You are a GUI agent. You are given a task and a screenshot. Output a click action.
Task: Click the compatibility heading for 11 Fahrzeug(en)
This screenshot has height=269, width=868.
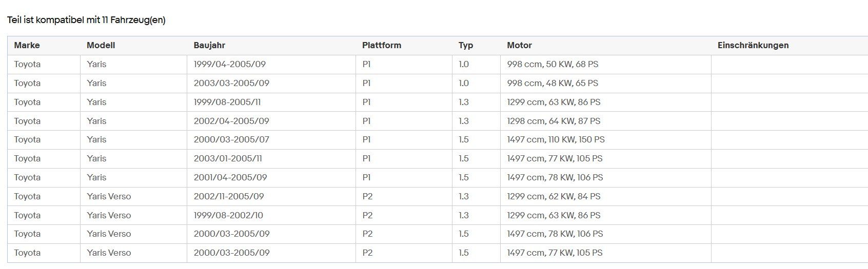(x=86, y=20)
